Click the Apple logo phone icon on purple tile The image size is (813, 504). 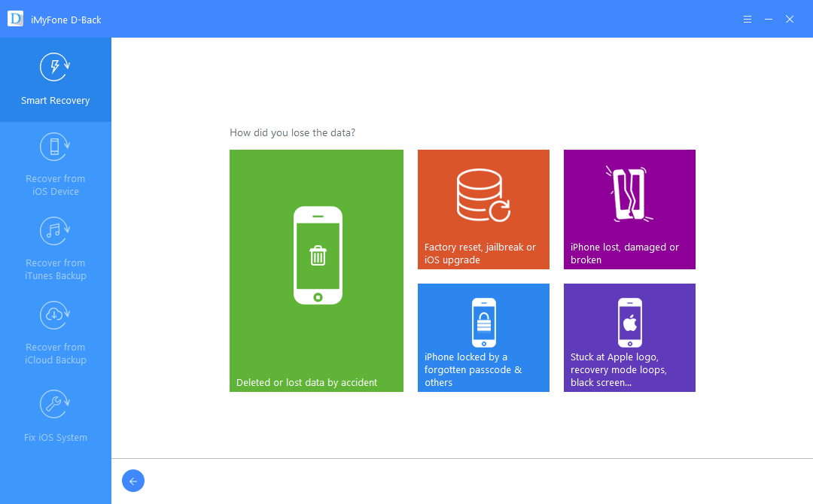tap(629, 322)
